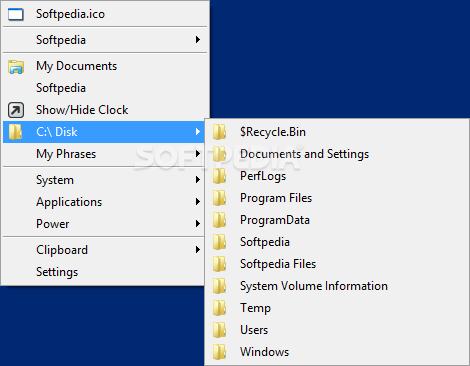Open the System menu item
Viewport: 470px width, 366px height.
[x=104, y=180]
